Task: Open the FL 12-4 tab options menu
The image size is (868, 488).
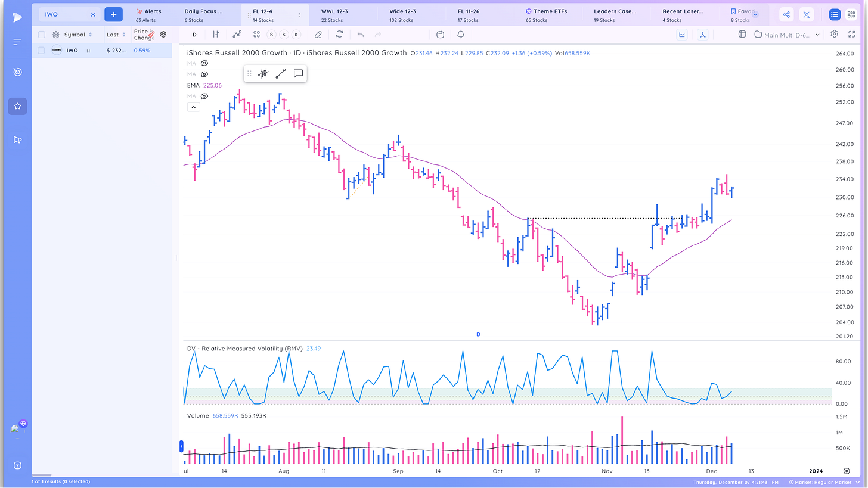Action: [x=299, y=15]
